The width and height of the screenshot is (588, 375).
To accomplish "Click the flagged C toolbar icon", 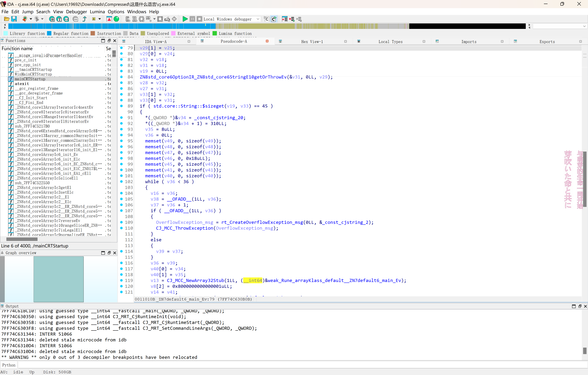I will pyautogui.click(x=266, y=19).
